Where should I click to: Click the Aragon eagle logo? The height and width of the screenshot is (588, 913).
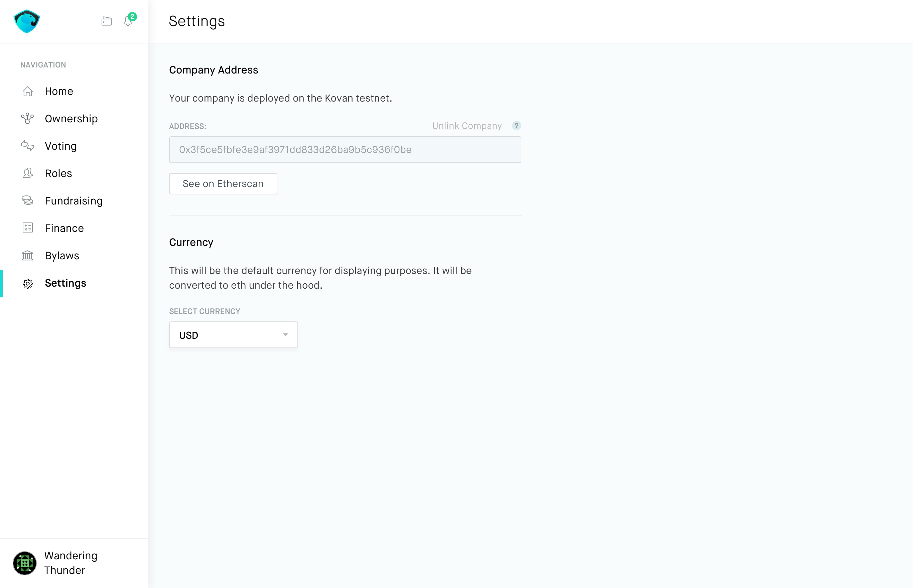pyautogui.click(x=26, y=21)
